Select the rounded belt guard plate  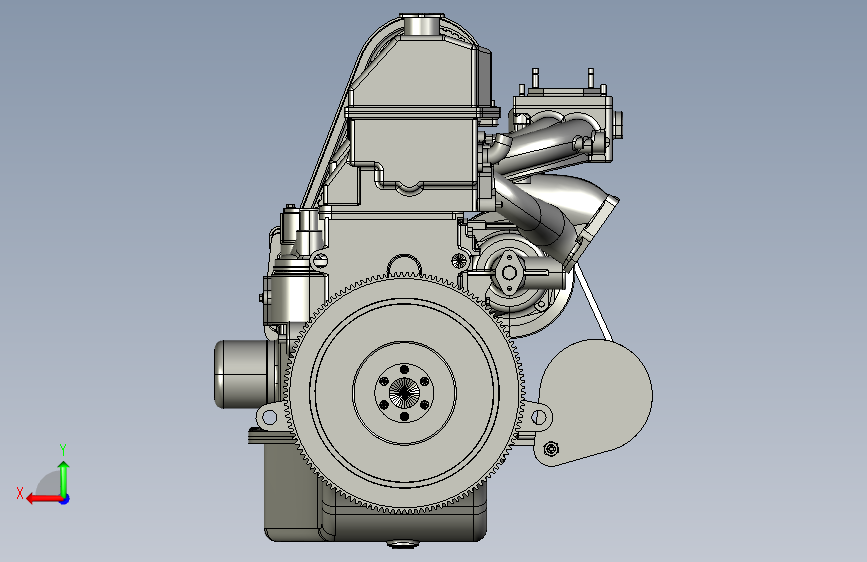pos(594,401)
